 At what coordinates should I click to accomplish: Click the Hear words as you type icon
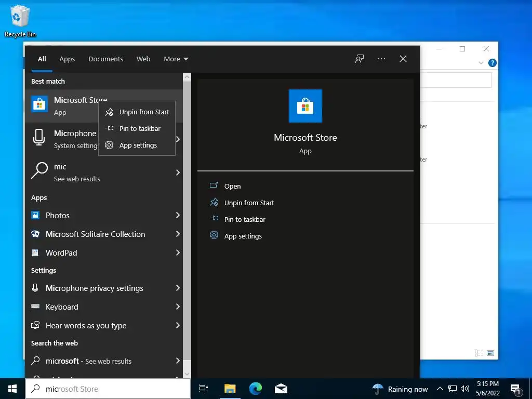tap(35, 325)
